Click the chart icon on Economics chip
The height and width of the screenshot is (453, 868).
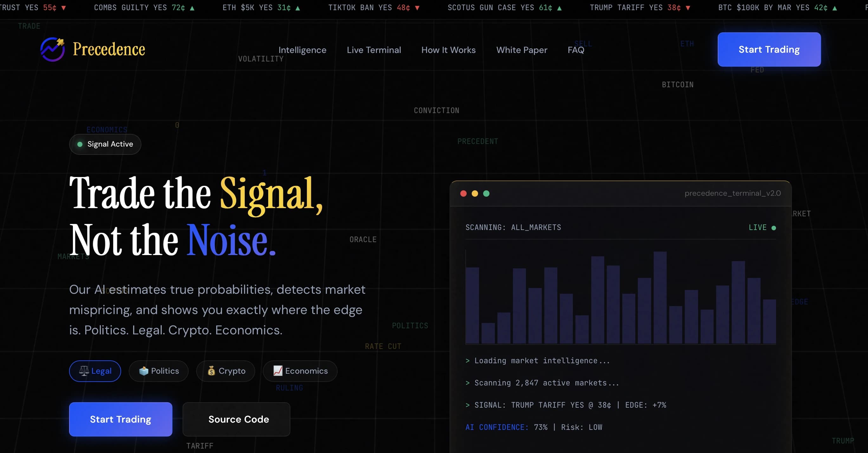[x=278, y=371]
